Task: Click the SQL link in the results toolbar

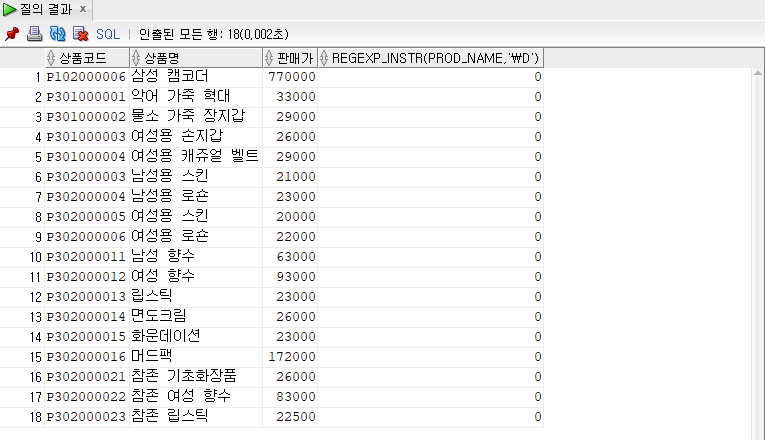Action: [x=107, y=34]
